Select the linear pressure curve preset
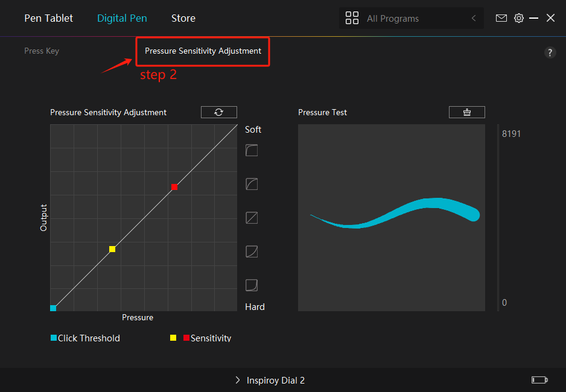Screen dimensions: 566x392 pos(252,218)
